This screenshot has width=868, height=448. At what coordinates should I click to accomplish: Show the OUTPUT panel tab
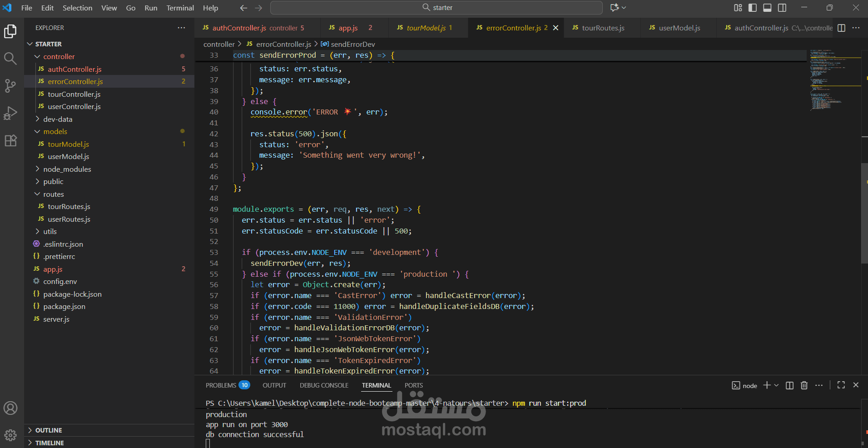(x=274, y=385)
